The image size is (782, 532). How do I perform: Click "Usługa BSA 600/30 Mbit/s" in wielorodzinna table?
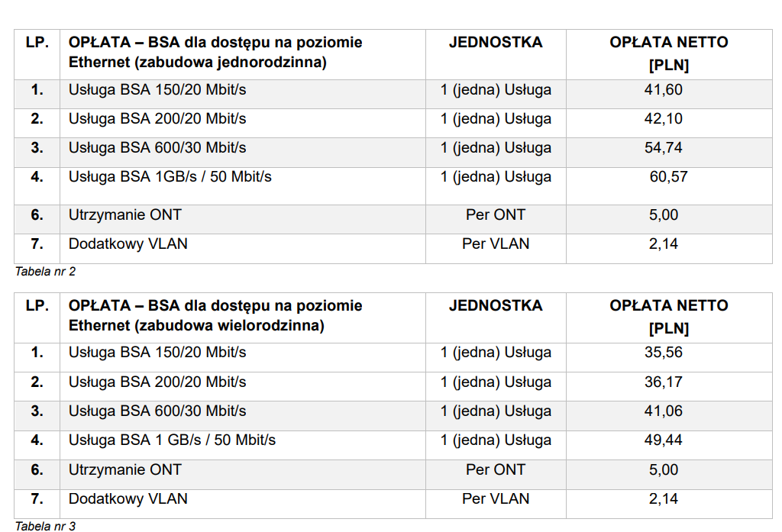click(x=157, y=411)
